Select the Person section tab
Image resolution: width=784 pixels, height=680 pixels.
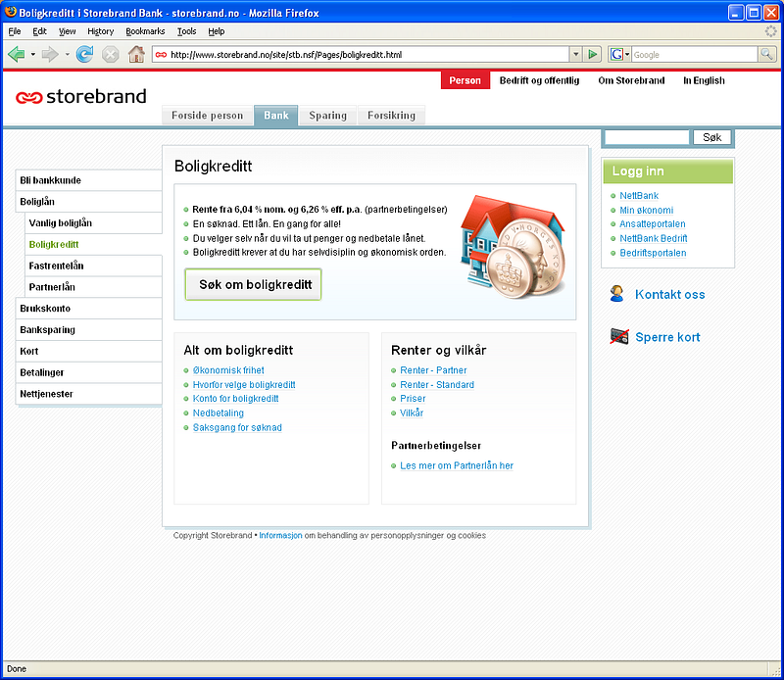[465, 80]
